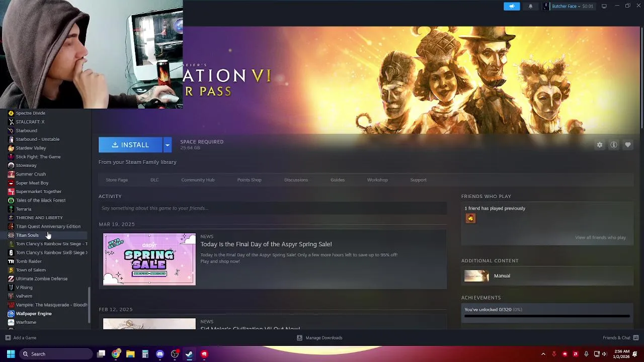The width and height of the screenshot is (644, 362).
Task: Open OBS Studio from the taskbar
Action: pos(175,354)
